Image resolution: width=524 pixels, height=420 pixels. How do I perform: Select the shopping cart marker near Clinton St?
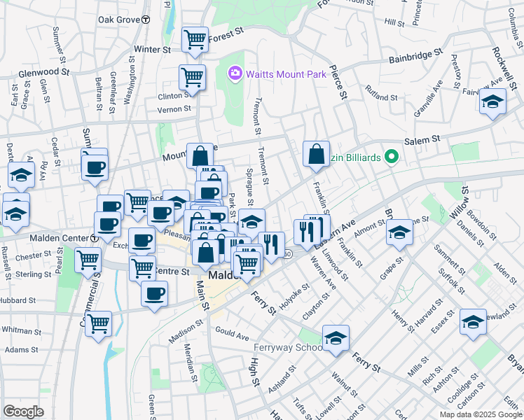(191, 77)
